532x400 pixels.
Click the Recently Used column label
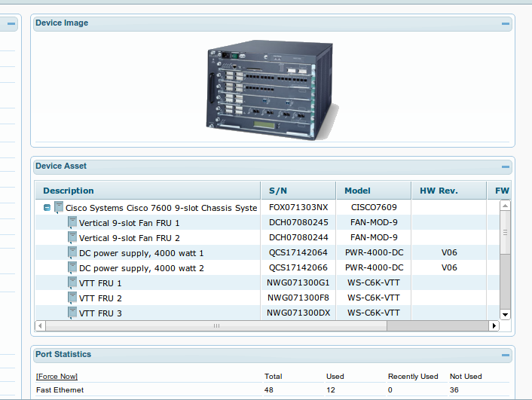pos(413,376)
